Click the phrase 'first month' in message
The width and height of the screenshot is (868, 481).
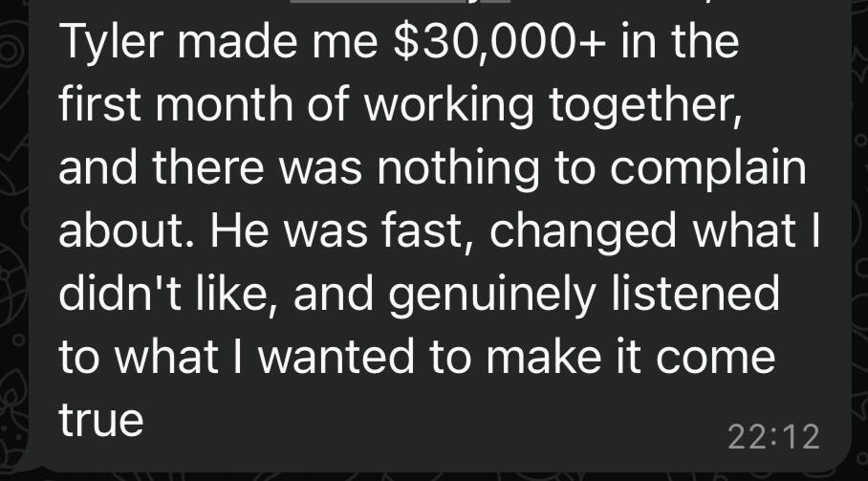tap(176, 104)
